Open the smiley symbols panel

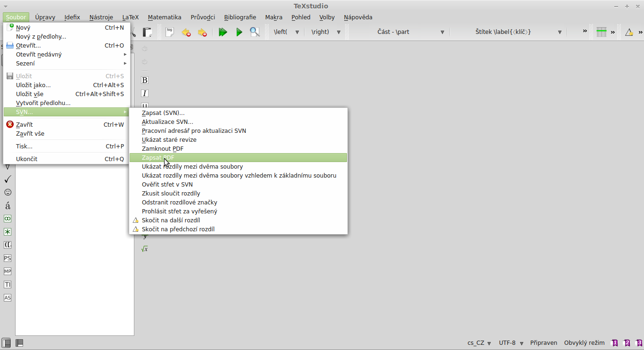pos(8,192)
